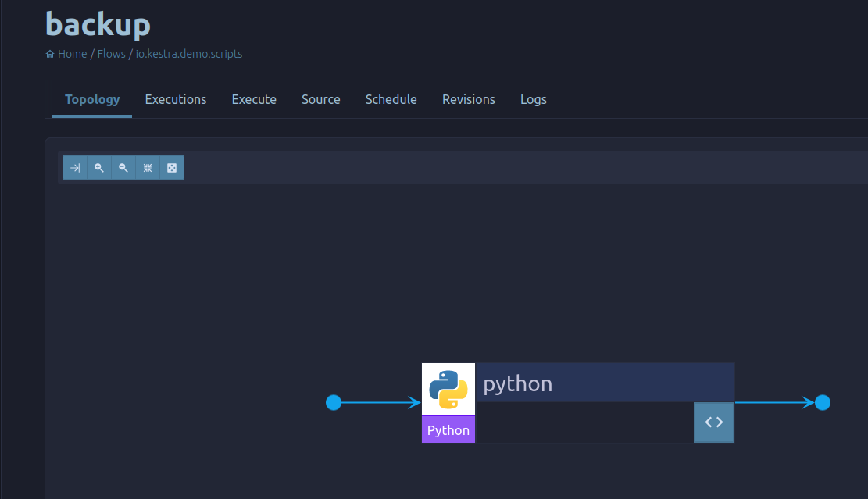This screenshot has height=499, width=868.
Task: Open the Execute tab
Action: point(254,100)
